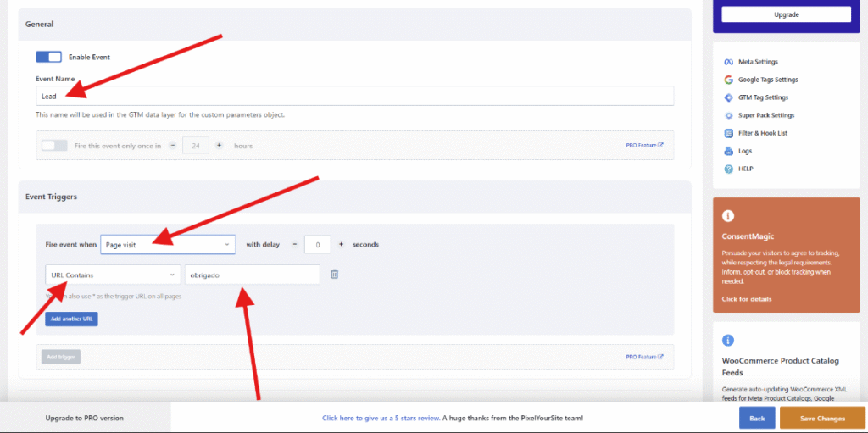Click the ConsentMagic Click for details link
The width and height of the screenshot is (868, 433).
click(747, 299)
